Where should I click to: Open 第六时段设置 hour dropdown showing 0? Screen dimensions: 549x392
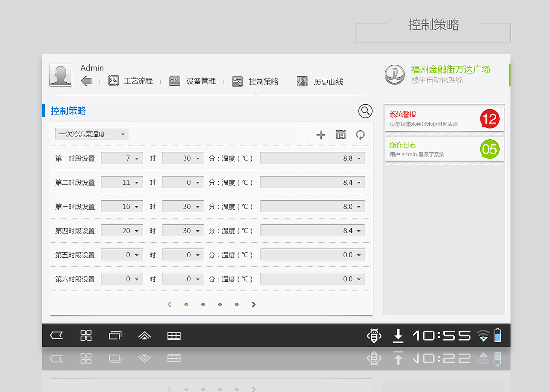(122, 278)
